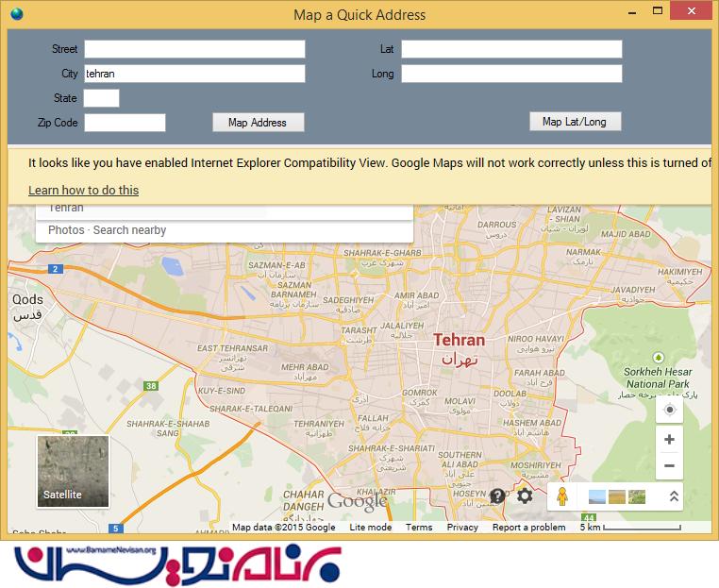Open Google Maps help question mark icon
The image size is (719, 588).
point(497,496)
